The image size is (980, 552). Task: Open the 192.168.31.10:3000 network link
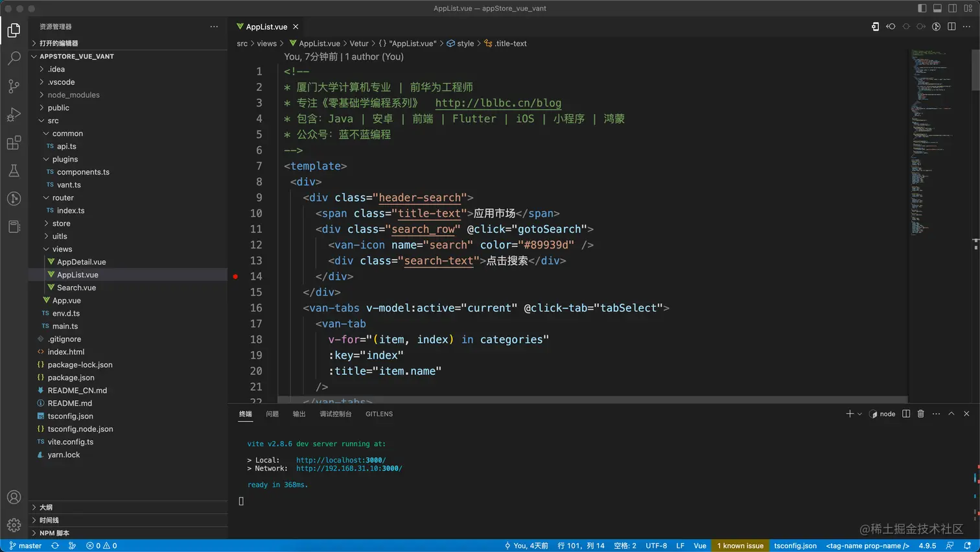click(349, 468)
